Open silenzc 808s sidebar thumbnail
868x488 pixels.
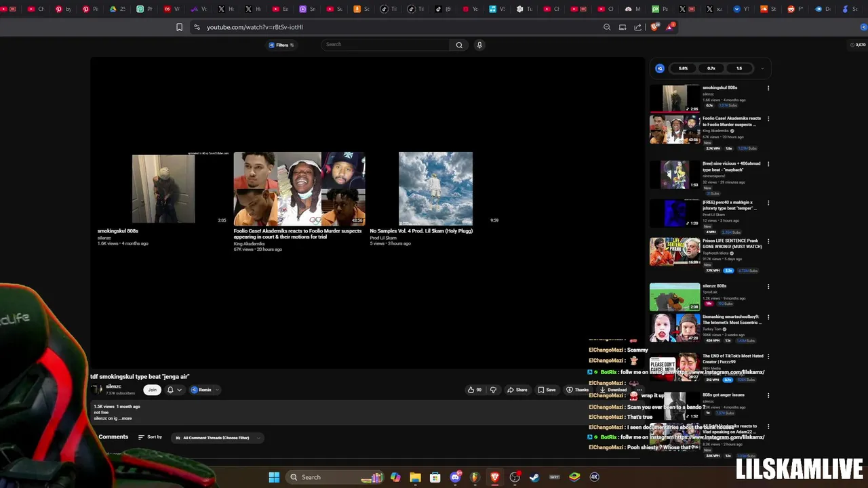[675, 297]
